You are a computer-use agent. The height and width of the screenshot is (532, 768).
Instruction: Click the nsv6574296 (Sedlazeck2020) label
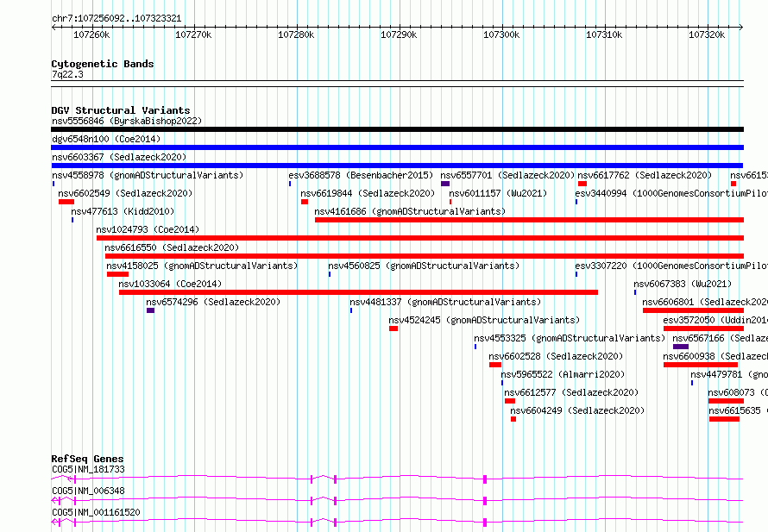click(213, 302)
